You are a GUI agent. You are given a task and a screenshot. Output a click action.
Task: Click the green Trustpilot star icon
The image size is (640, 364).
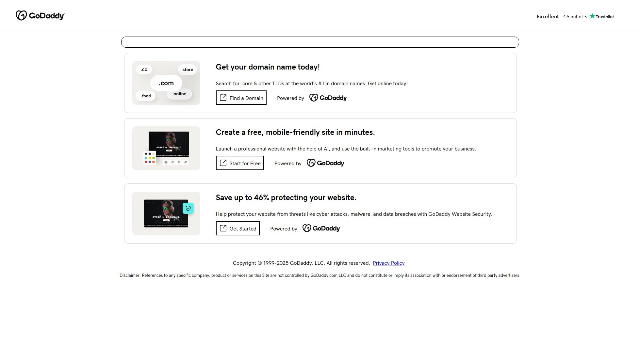click(592, 16)
